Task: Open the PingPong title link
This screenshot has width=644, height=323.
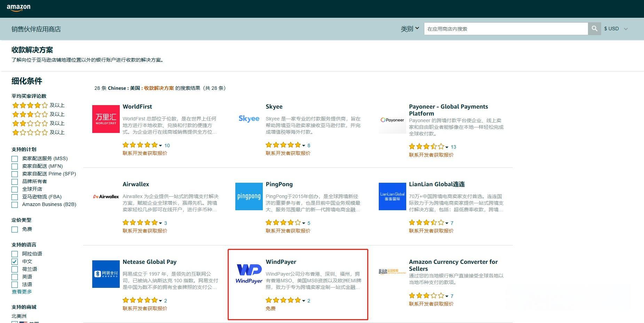Action: point(279,184)
